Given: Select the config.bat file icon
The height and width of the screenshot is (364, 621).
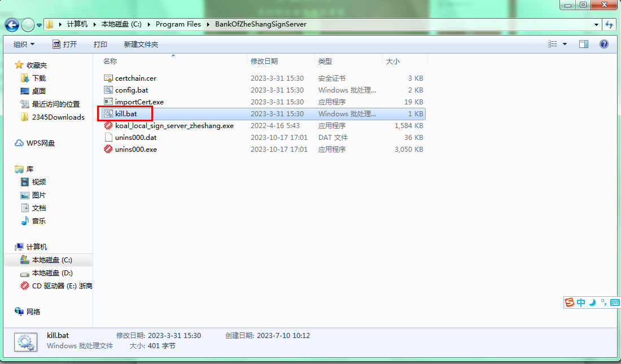Looking at the screenshot, I should click(x=108, y=90).
